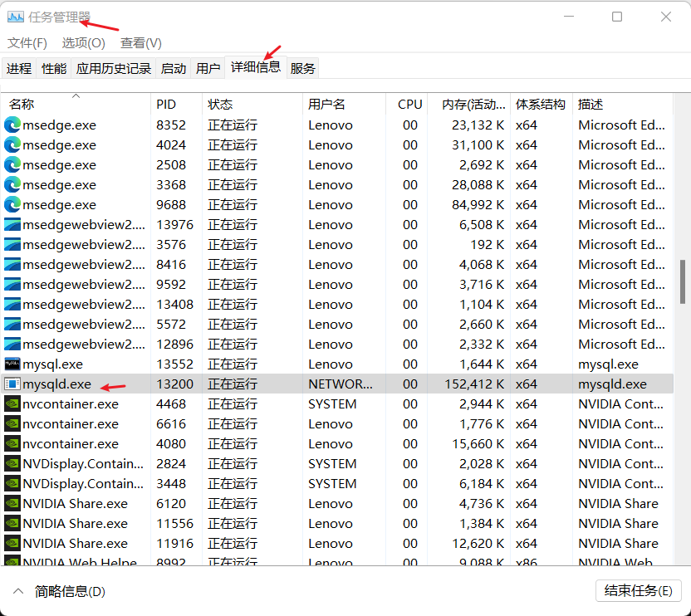Click the Edge icon of PID 9688 row
Image resolution: width=691 pixels, height=616 pixels.
click(x=12, y=205)
